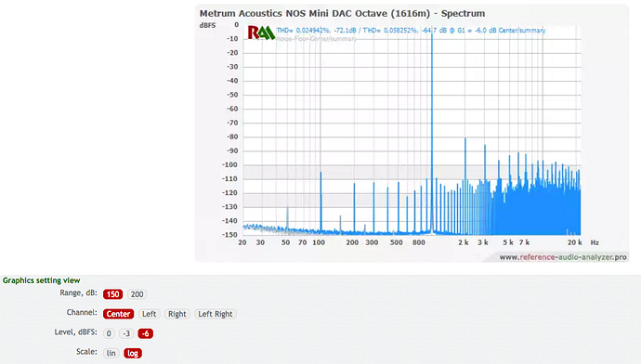Click the Range, dB: label
Image resolution: width=641 pixels, height=364 pixels.
[78, 292]
